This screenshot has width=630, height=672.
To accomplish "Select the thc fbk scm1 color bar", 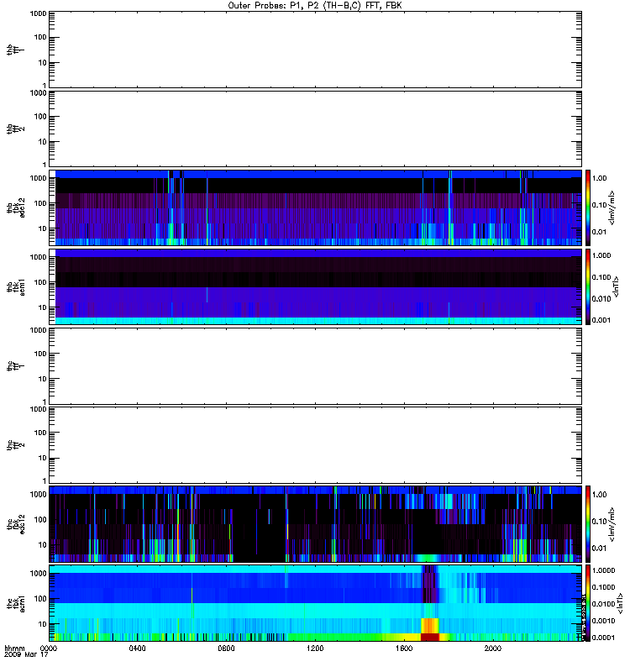I will (x=588, y=603).
